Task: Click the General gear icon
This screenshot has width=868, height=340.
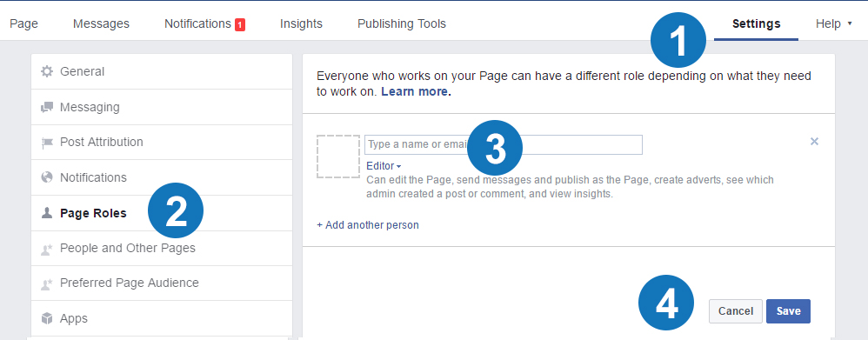Action: tap(47, 71)
